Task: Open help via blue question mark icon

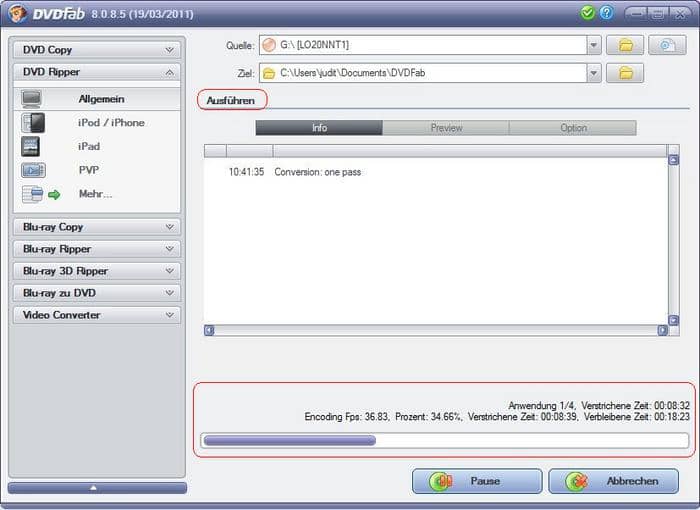Action: point(607,13)
